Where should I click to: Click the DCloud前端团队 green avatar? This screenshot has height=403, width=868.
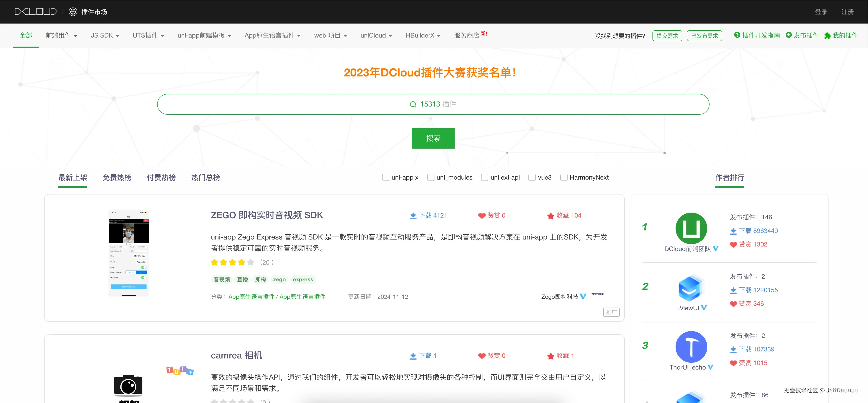pos(691,228)
